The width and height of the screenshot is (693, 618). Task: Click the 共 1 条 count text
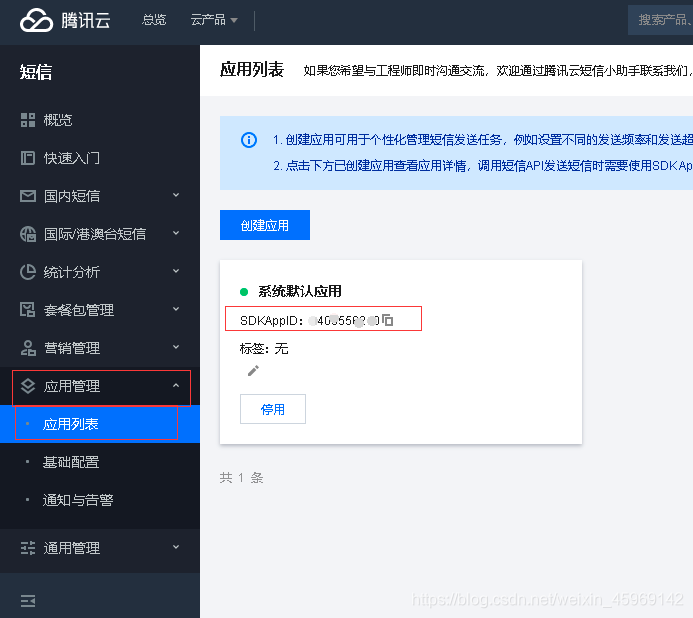[x=241, y=477]
